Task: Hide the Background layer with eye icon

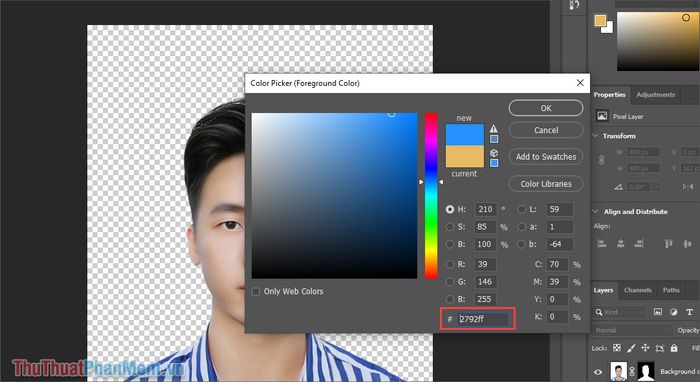Action: pos(598,371)
